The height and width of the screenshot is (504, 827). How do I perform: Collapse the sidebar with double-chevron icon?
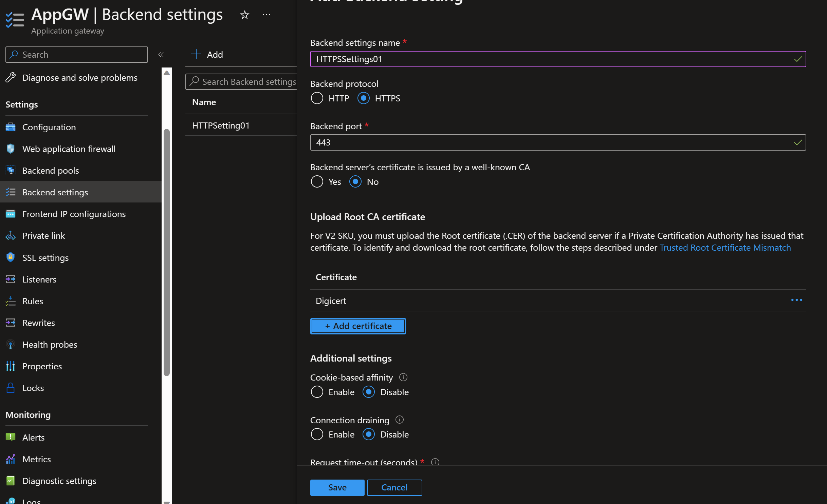161,55
